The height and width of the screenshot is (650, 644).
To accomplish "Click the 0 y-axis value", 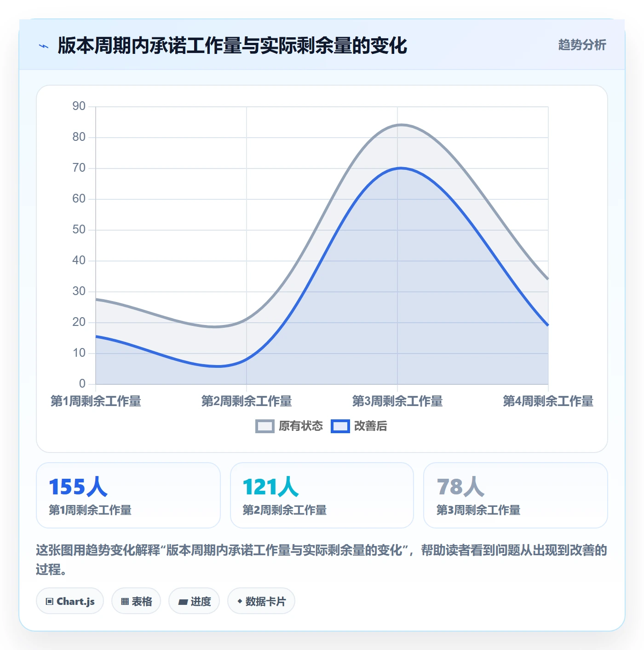I will 82,384.
